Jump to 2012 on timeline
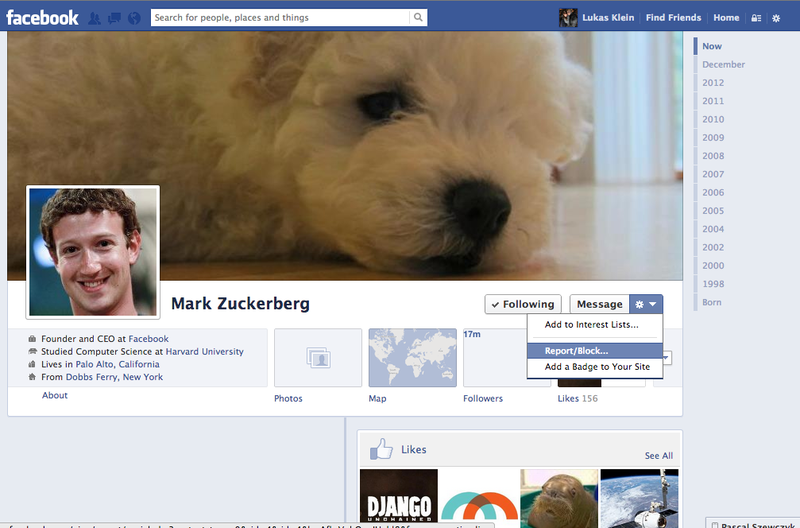The width and height of the screenshot is (800, 528). pos(713,83)
